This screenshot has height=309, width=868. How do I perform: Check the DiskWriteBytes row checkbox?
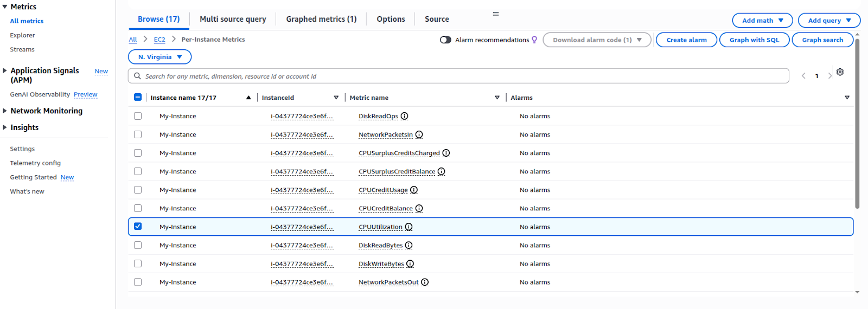coord(138,263)
